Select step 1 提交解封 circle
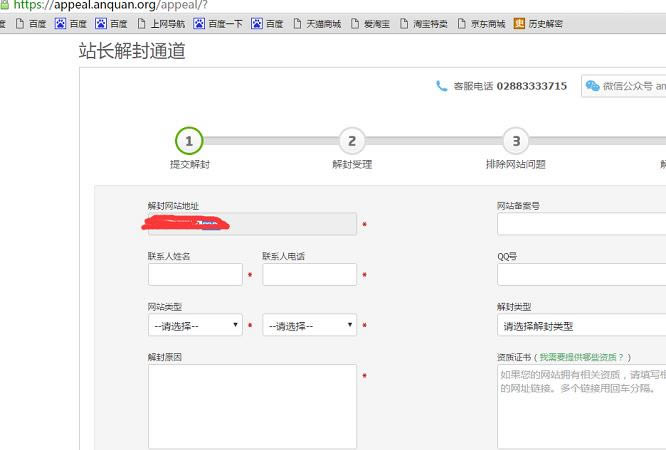The image size is (666, 450). (x=189, y=141)
